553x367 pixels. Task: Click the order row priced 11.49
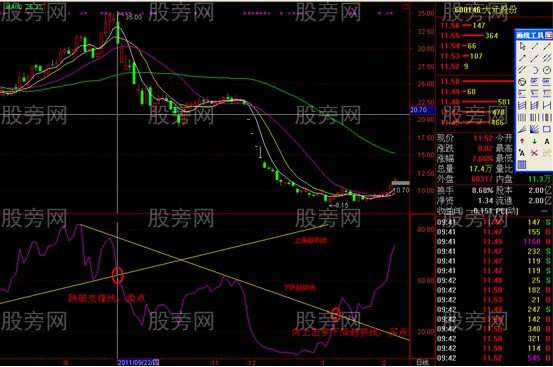(473, 92)
